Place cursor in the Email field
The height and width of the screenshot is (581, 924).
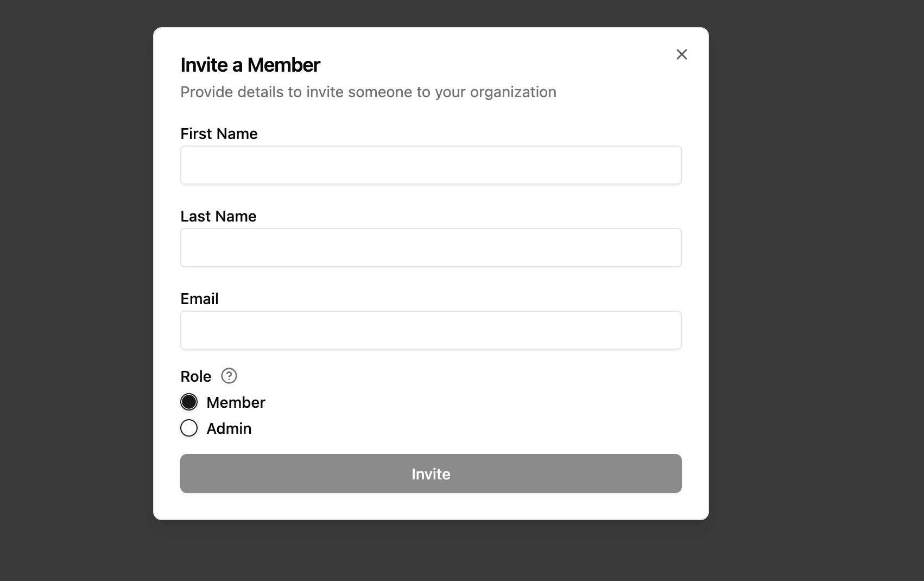point(431,330)
